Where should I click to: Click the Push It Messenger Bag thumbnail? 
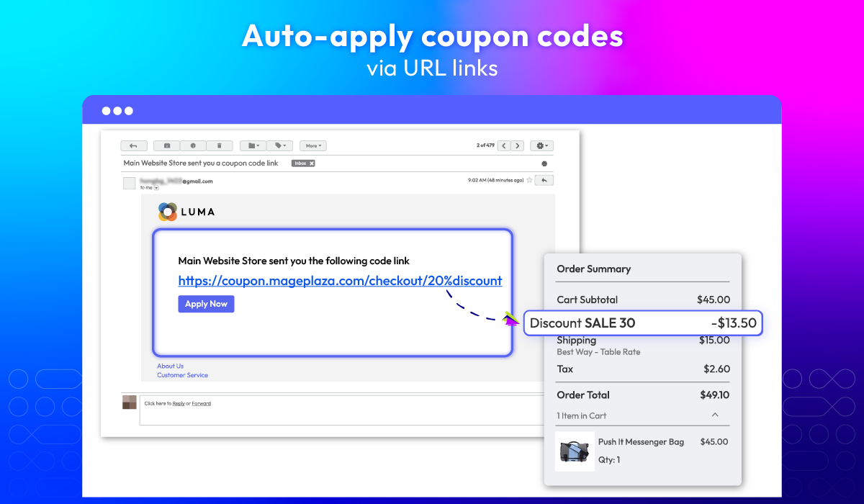[575, 451]
